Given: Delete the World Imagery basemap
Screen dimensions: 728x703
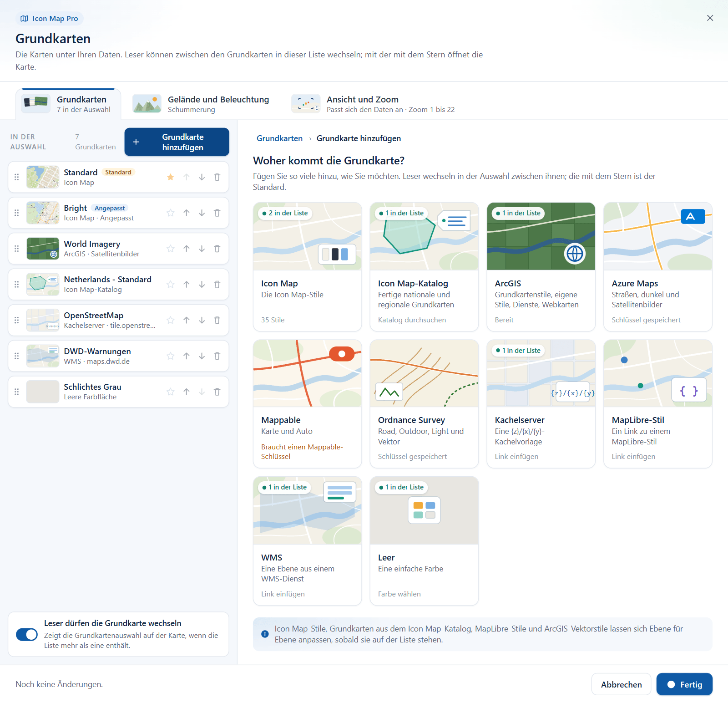Looking at the screenshot, I should point(217,249).
